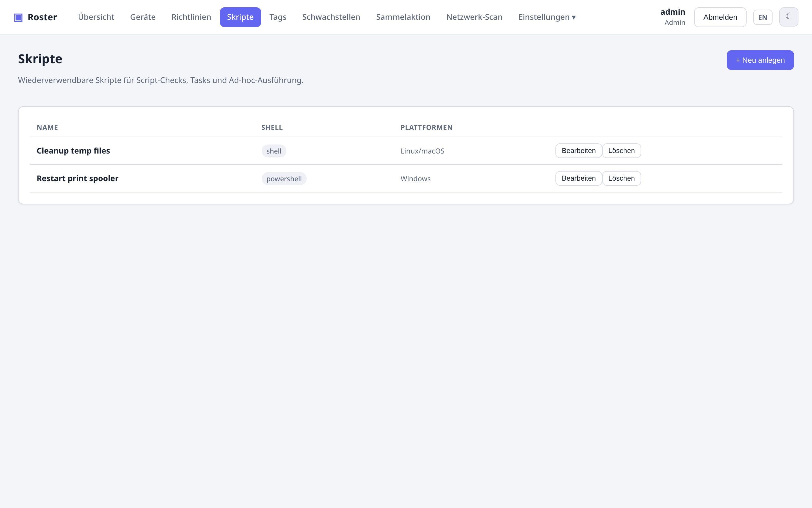
Task: Select the Skripte nav tab
Action: [240, 17]
